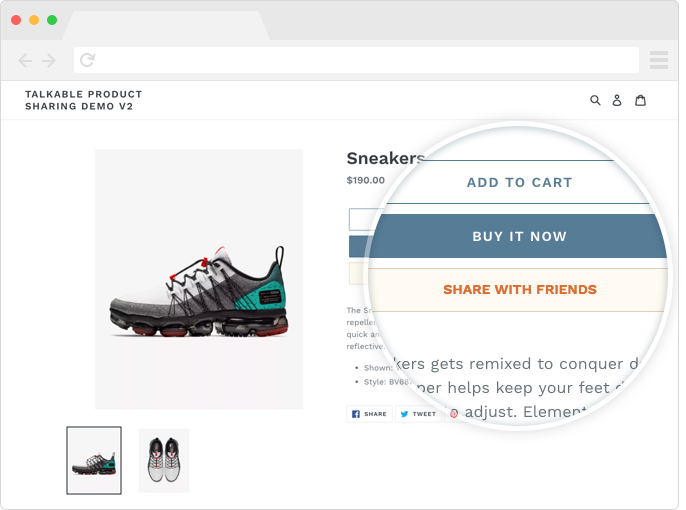Image resolution: width=686 pixels, height=510 pixels.
Task: Pin the product on Pinterest
Action: [454, 413]
